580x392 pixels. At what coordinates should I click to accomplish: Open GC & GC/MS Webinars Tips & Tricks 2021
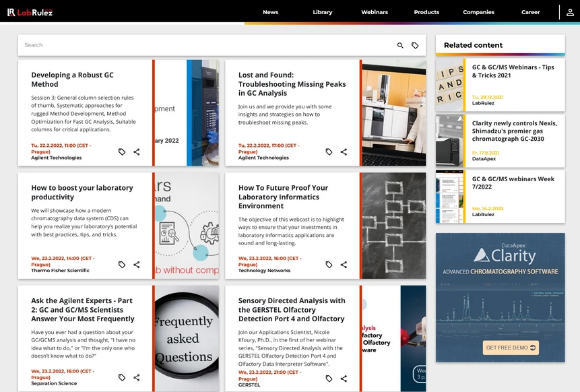513,71
